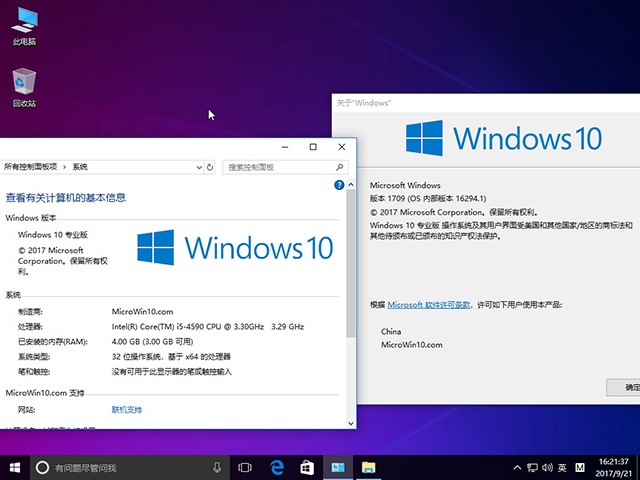Click the M input method tray icon
The width and height of the screenshot is (640, 480).
pos(580,467)
